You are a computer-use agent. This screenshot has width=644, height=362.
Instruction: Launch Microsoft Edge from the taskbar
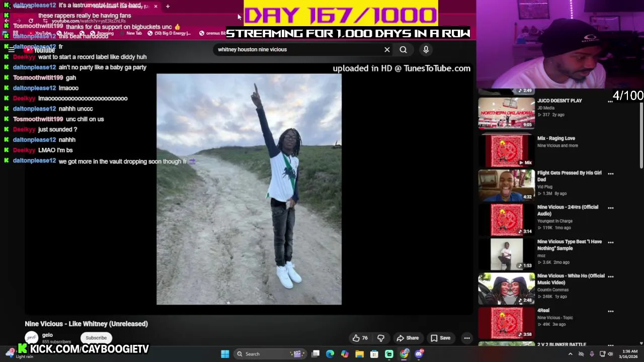pyautogui.click(x=330, y=354)
